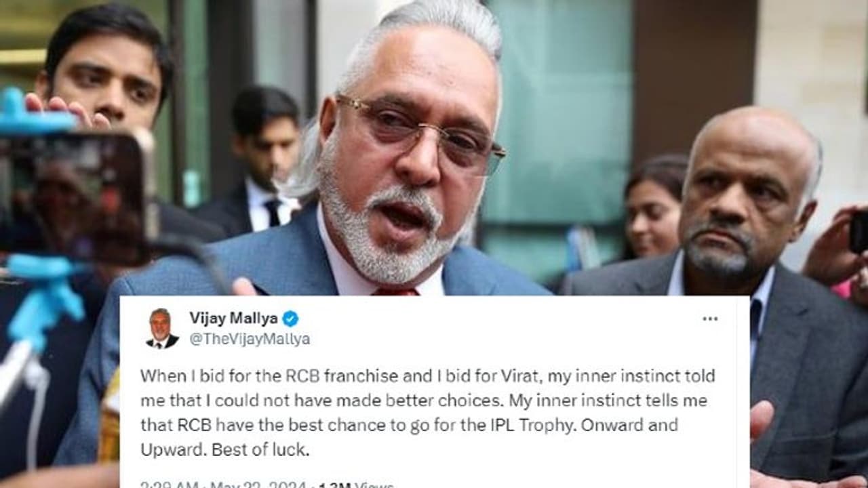The image size is (868, 488).
Task: Open the @TheVijayMallya handle link
Action: tap(250, 339)
